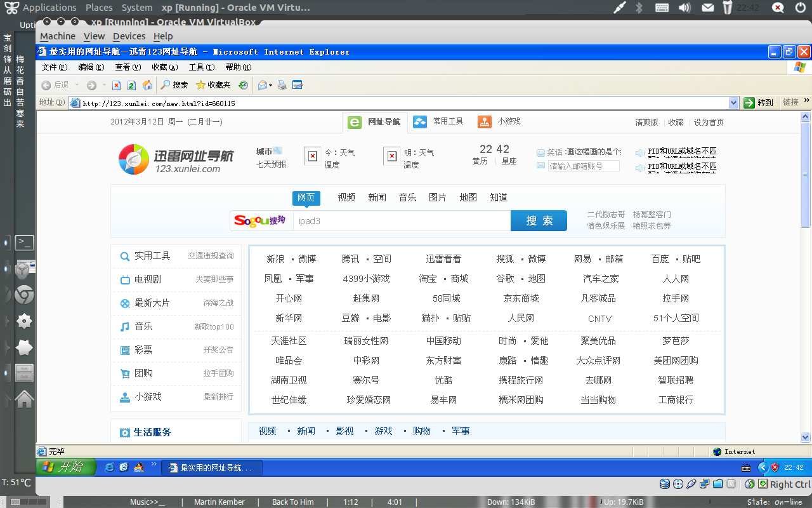The height and width of the screenshot is (508, 812).
Task: Click the page vertical scrollbar thumb
Action: [x=806, y=174]
